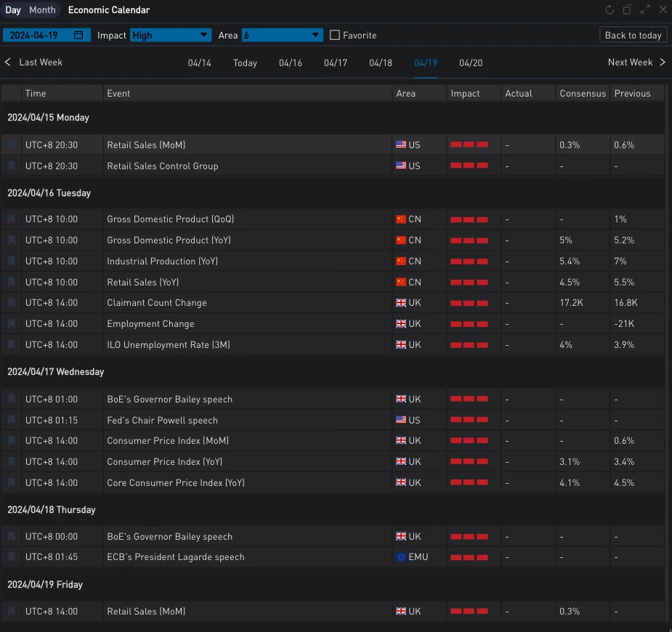The width and height of the screenshot is (672, 632).
Task: Click the expand to fullscreen icon
Action: point(645,10)
